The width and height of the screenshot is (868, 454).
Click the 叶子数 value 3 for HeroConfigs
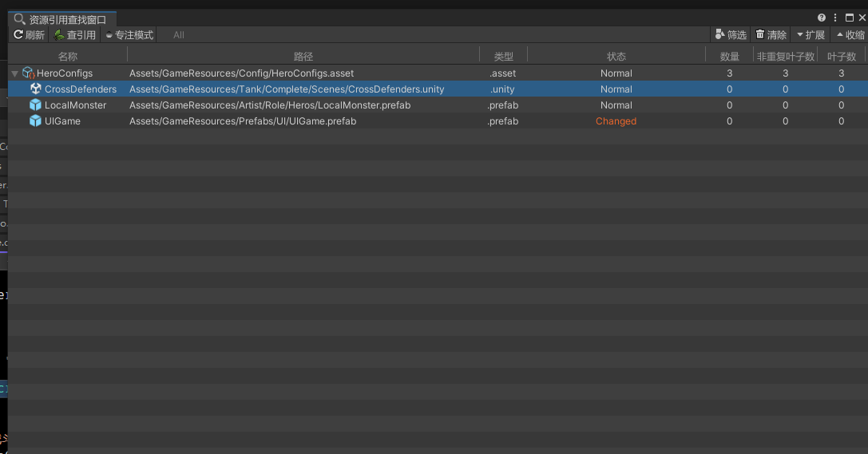click(842, 73)
